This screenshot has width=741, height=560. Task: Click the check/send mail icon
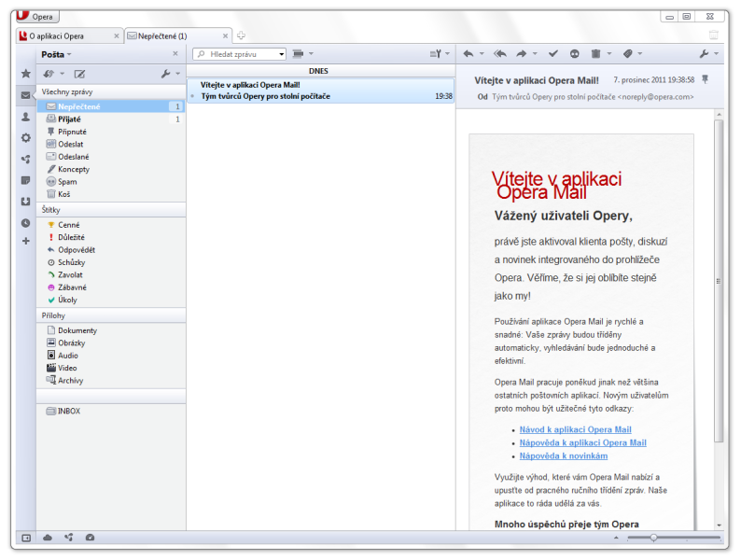click(x=49, y=74)
